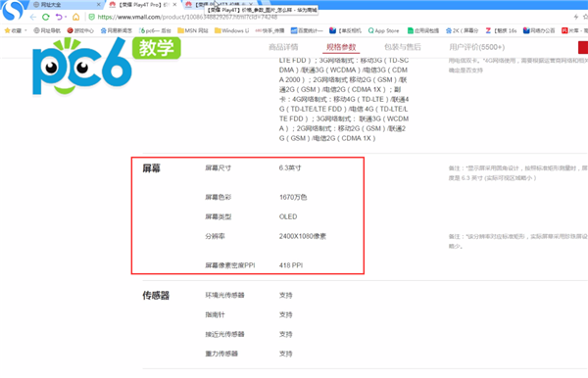Open the 百度统计 bookmark
The image size is (588, 378).
coord(307,30)
